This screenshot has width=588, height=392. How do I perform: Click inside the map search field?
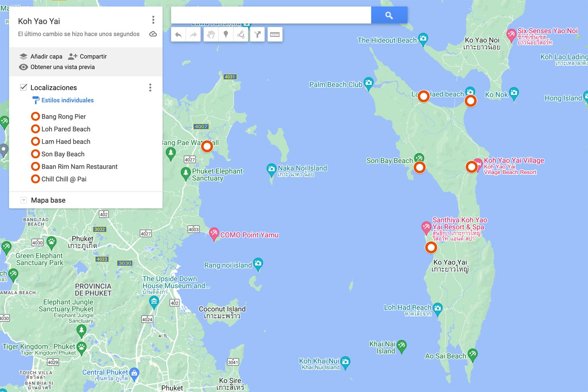pyautogui.click(x=270, y=14)
